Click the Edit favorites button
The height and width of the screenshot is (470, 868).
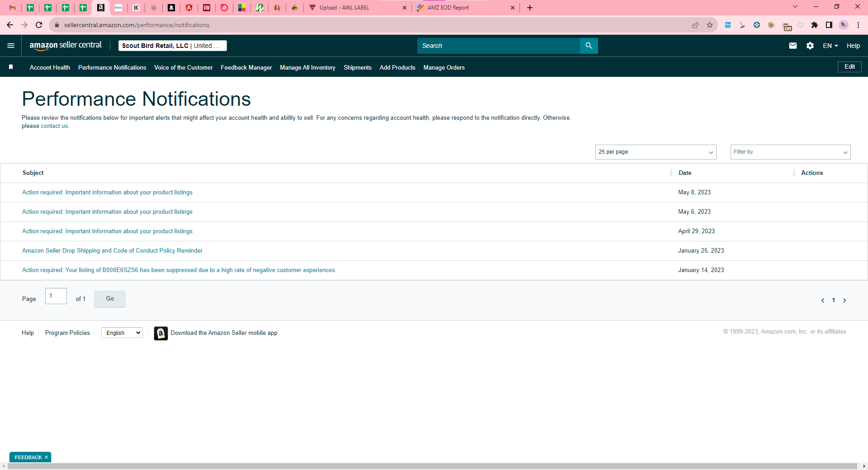(x=850, y=67)
